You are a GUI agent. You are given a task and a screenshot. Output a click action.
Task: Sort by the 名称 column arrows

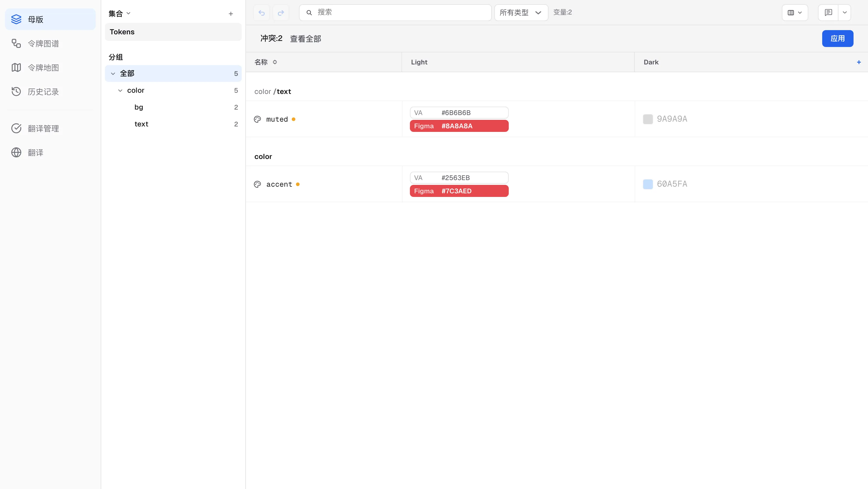[275, 62]
